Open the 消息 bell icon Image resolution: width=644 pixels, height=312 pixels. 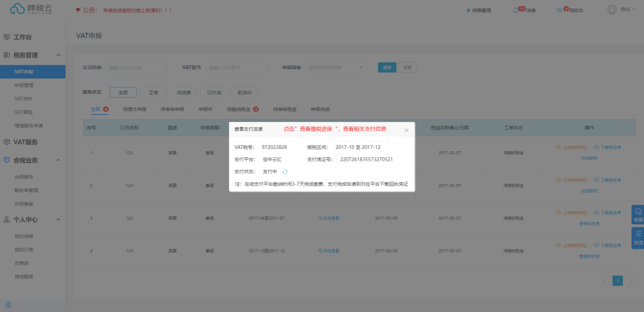click(x=515, y=10)
